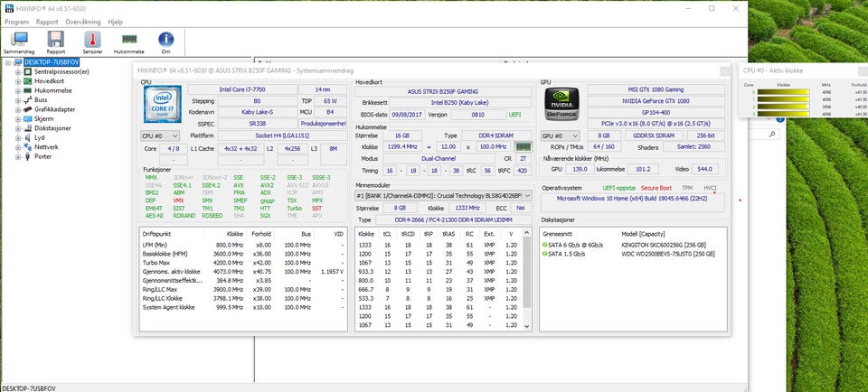Click the Turbo Max row in Driftspunkt table
Image resolution: width=868 pixels, height=392 pixels.
[x=243, y=263]
